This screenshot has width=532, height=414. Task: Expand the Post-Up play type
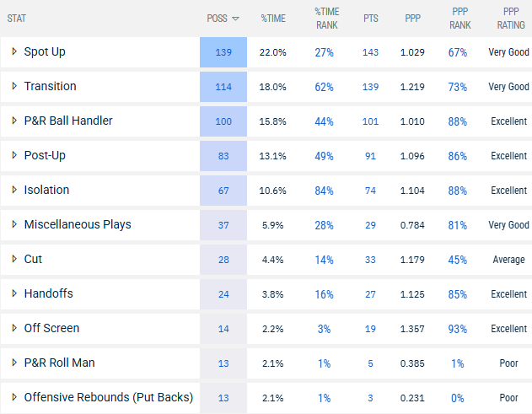coord(14,156)
